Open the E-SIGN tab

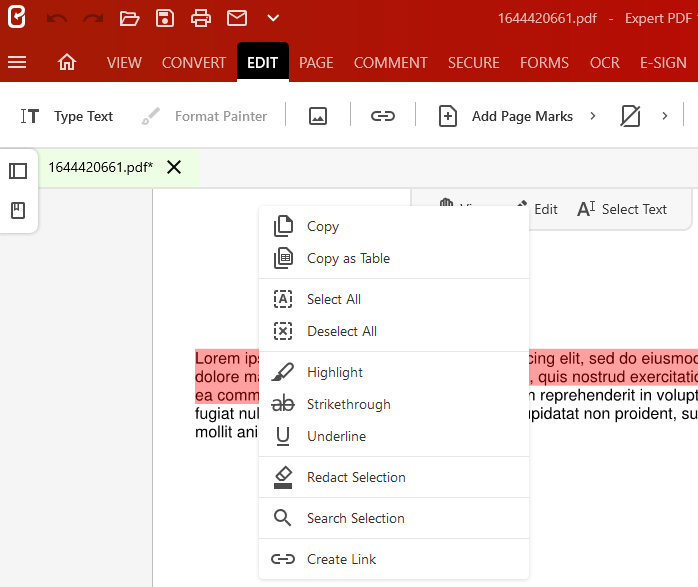[663, 63]
